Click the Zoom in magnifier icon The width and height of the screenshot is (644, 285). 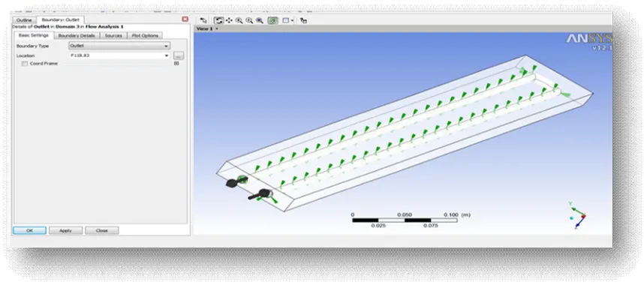[249, 20]
